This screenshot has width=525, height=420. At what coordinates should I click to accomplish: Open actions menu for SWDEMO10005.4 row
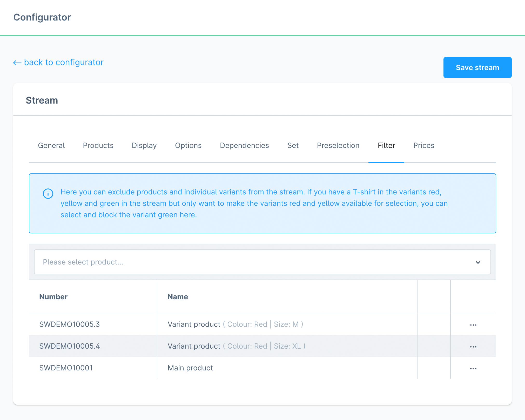click(x=473, y=347)
